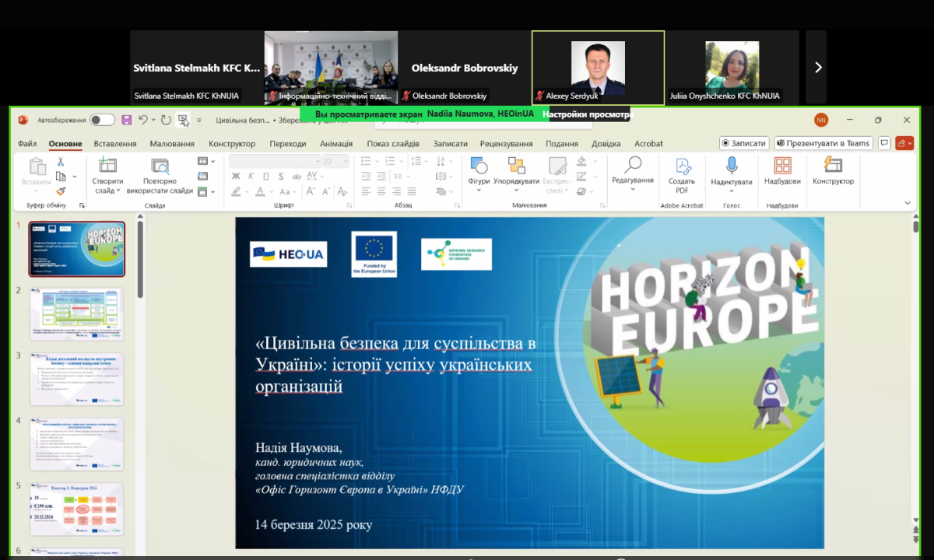Switch to the Вставлення (Insert) tab
The image size is (934, 560).
point(114,144)
